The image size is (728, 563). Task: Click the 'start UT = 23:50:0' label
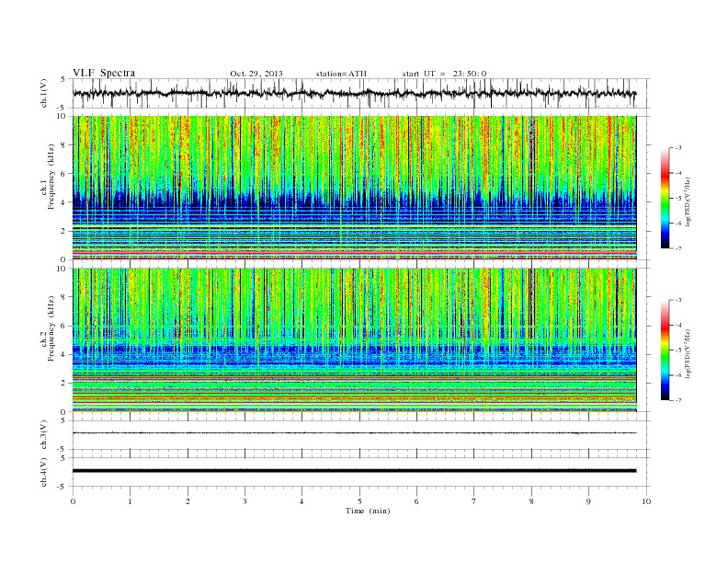444,74
